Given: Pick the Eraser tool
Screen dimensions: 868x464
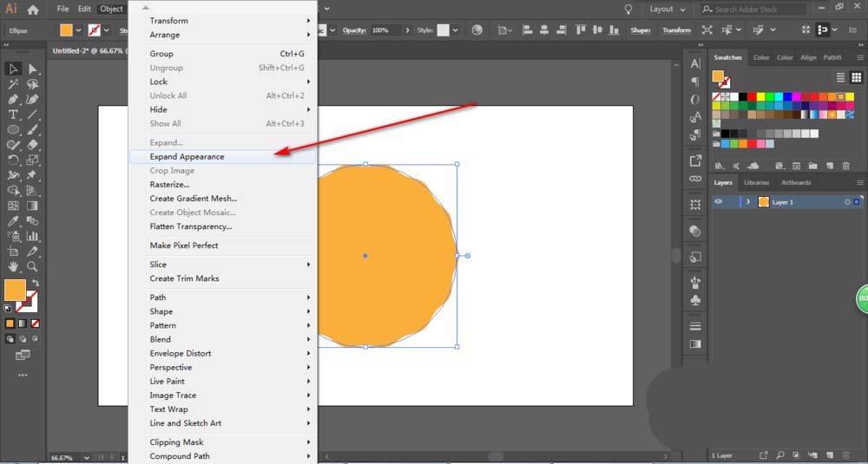Looking at the screenshot, I should click(x=33, y=145).
